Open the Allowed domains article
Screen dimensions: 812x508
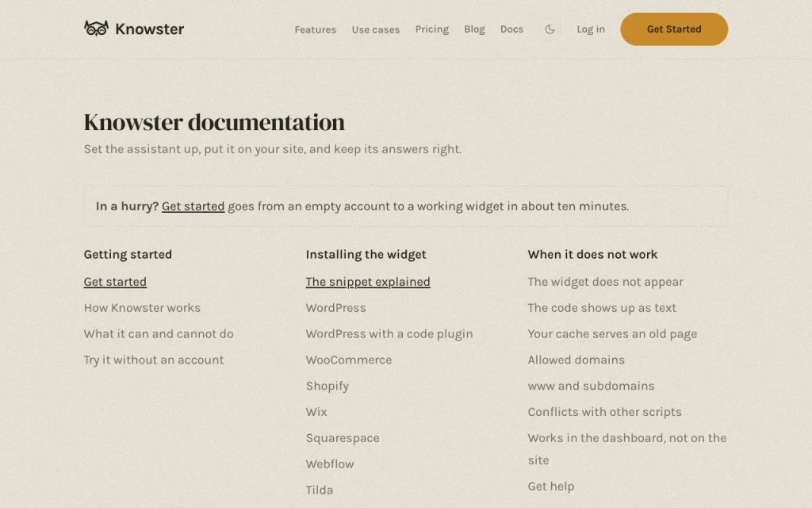click(576, 360)
